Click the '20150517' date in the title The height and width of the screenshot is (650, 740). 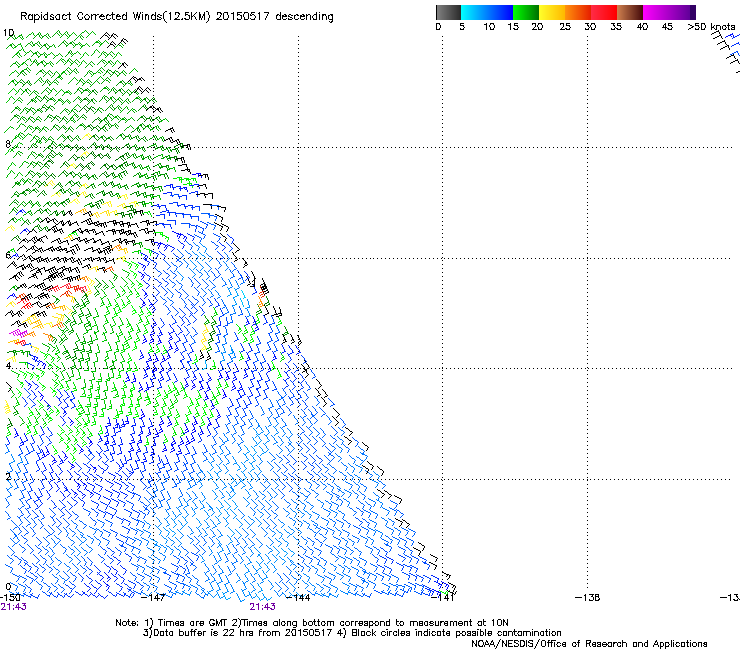(243, 17)
